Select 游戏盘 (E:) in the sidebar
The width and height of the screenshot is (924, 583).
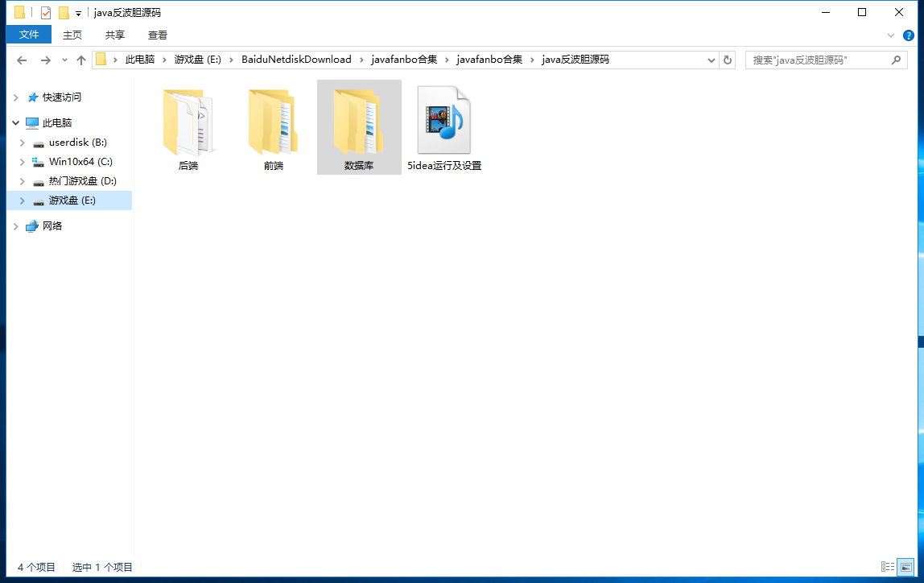71,201
